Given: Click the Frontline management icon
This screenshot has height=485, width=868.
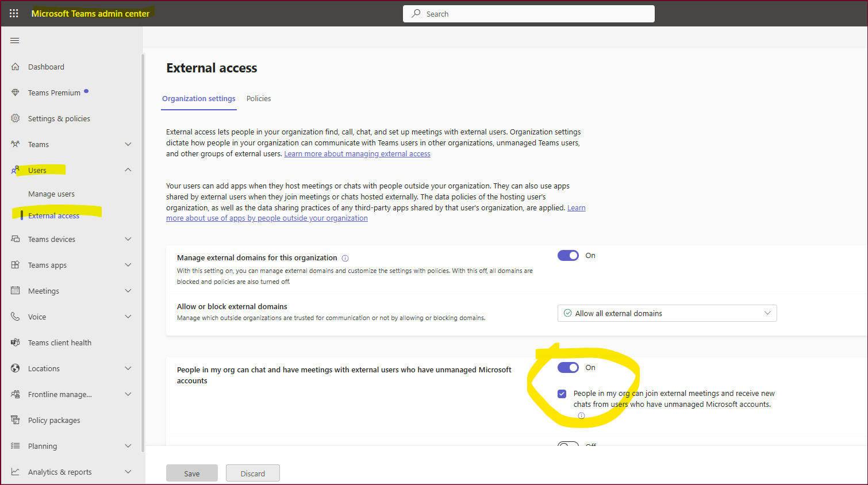Looking at the screenshot, I should click(16, 394).
